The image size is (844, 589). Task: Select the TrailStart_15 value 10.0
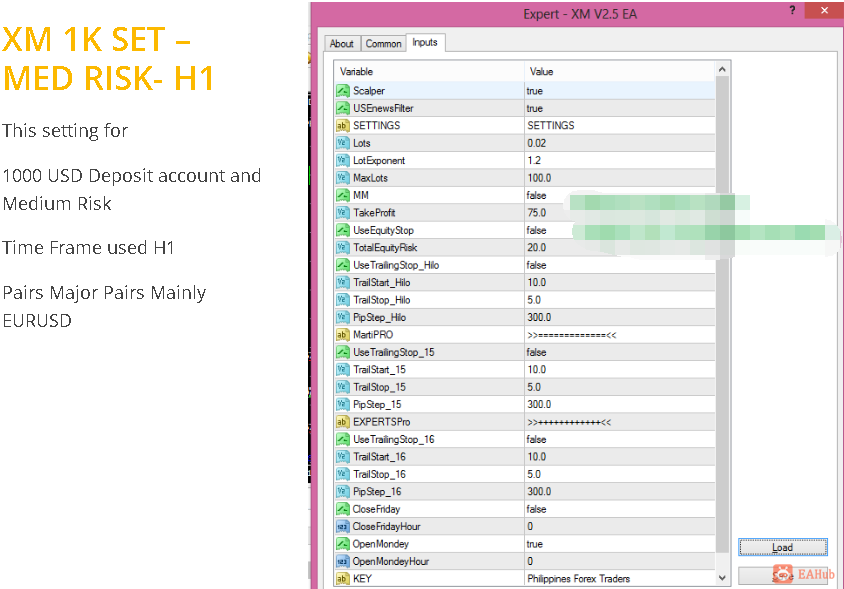pos(620,370)
